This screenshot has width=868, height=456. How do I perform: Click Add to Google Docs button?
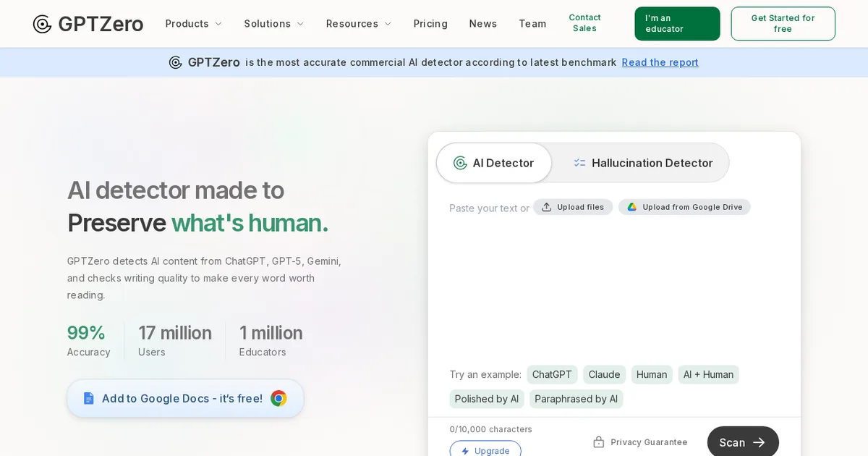(185, 399)
